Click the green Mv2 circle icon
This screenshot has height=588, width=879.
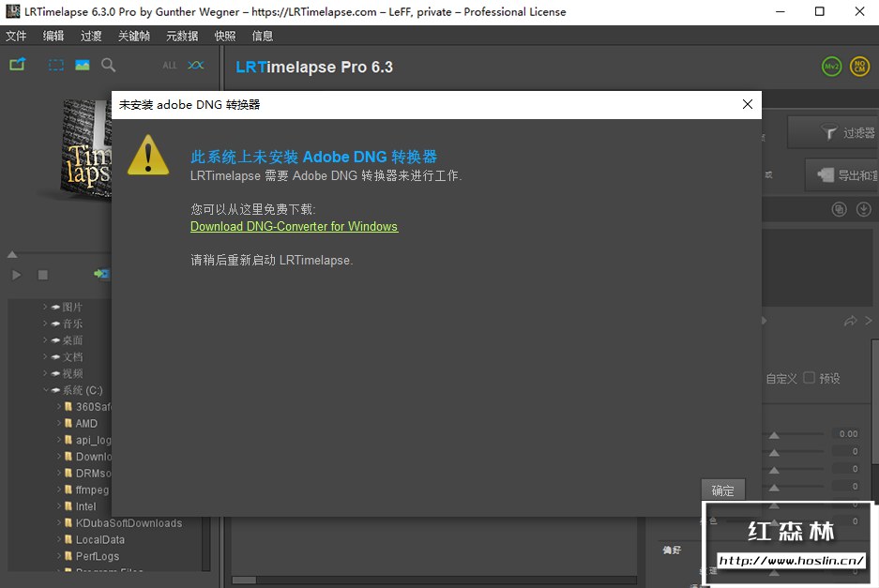(x=831, y=67)
